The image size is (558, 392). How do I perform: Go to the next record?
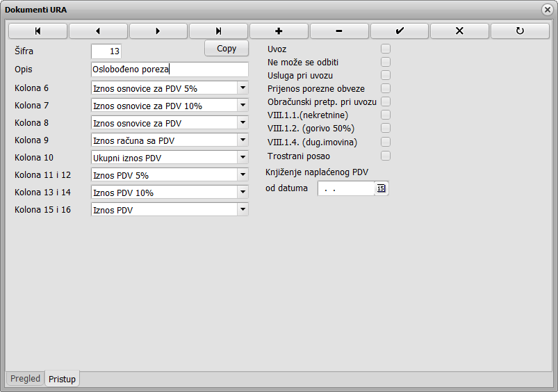158,31
